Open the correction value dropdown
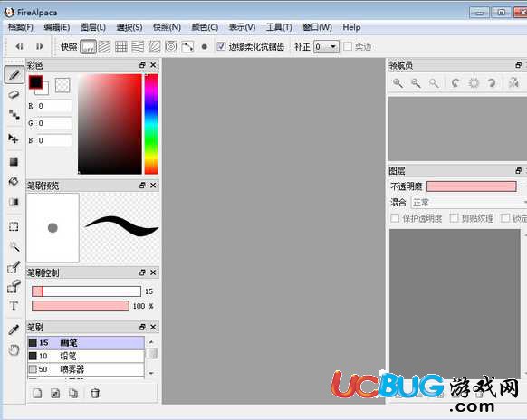 point(326,47)
